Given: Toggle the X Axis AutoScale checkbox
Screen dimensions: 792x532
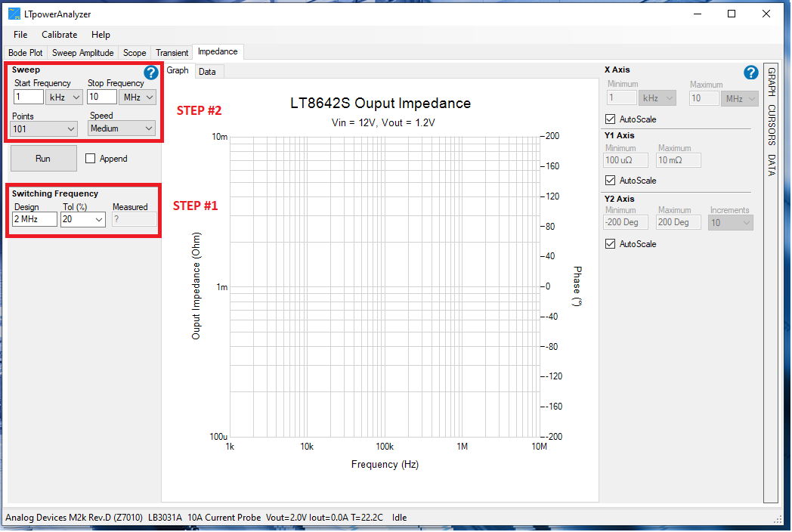Looking at the screenshot, I should 611,119.
